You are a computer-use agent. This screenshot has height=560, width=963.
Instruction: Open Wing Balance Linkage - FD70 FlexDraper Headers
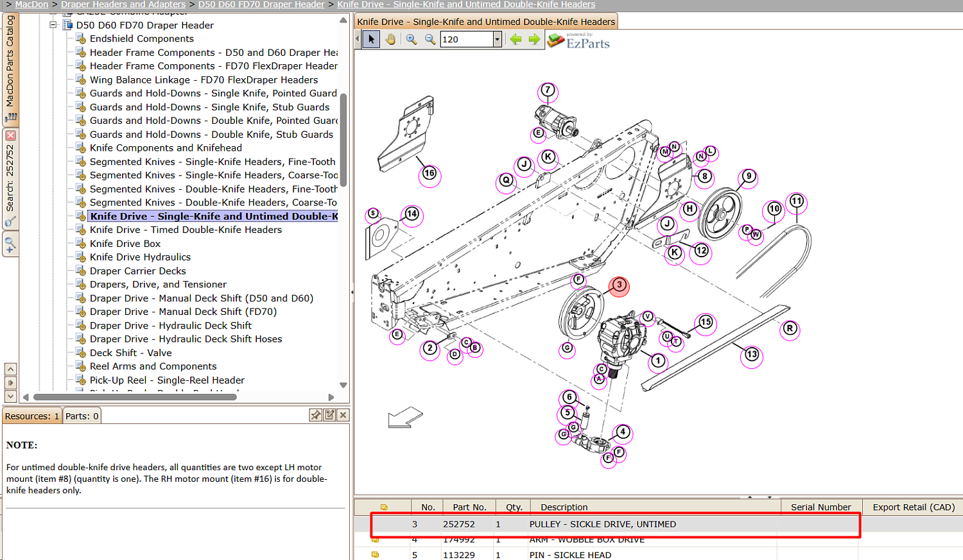tap(204, 80)
